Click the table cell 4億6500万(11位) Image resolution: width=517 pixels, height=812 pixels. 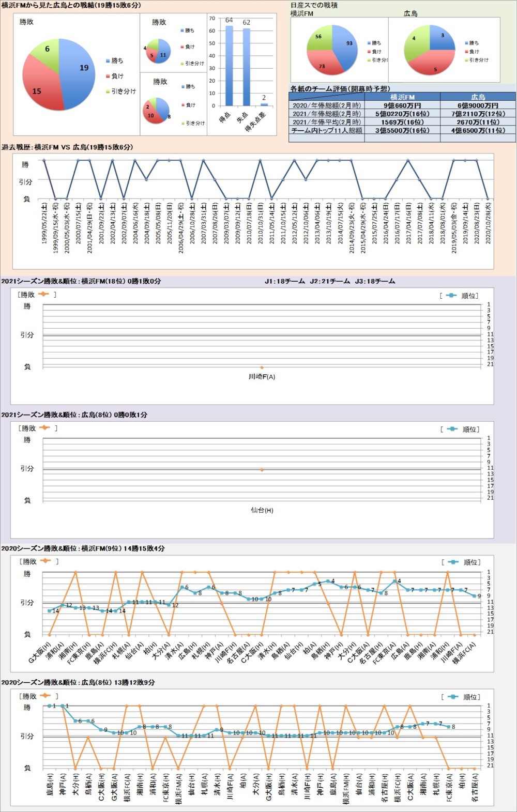coord(478,130)
